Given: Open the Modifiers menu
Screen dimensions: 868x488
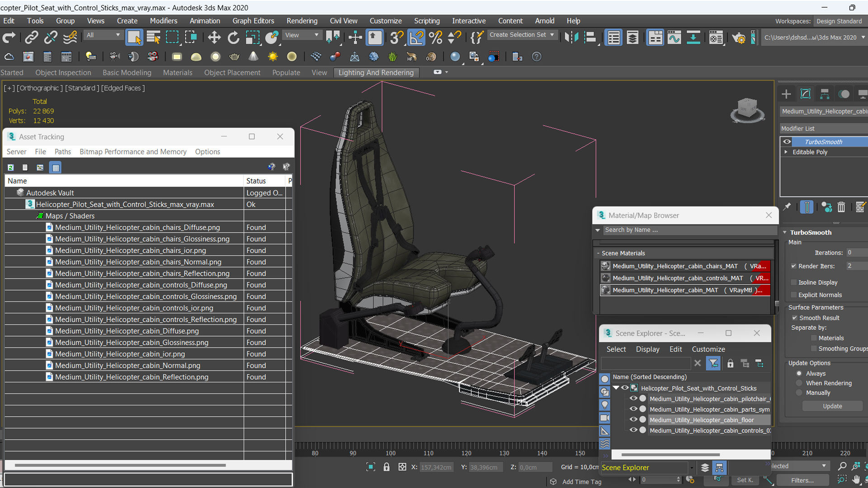Looking at the screenshot, I should pos(164,21).
